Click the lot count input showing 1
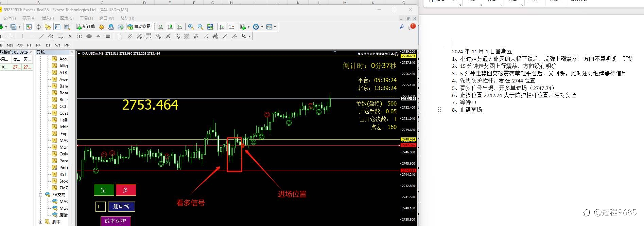 coord(100,206)
